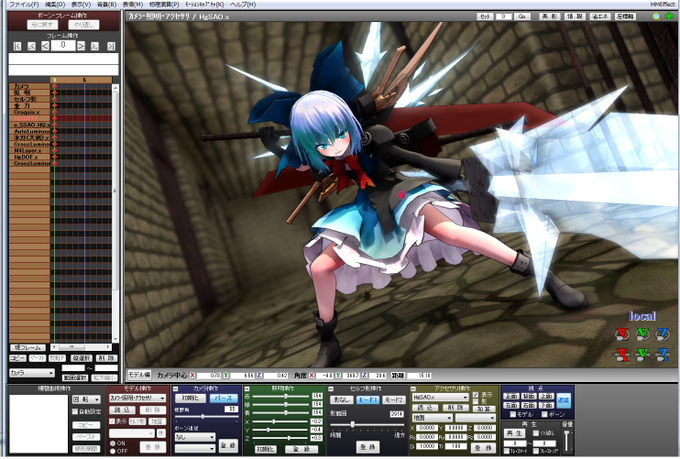Open the model selection dropdown
680x459 pixels.
(137, 398)
